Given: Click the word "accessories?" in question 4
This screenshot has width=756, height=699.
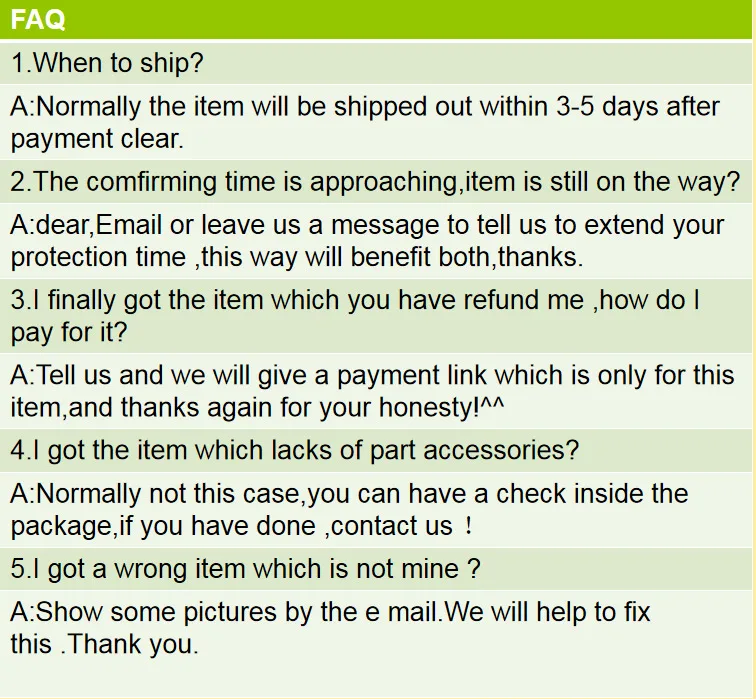Looking at the screenshot, I should point(501,450).
